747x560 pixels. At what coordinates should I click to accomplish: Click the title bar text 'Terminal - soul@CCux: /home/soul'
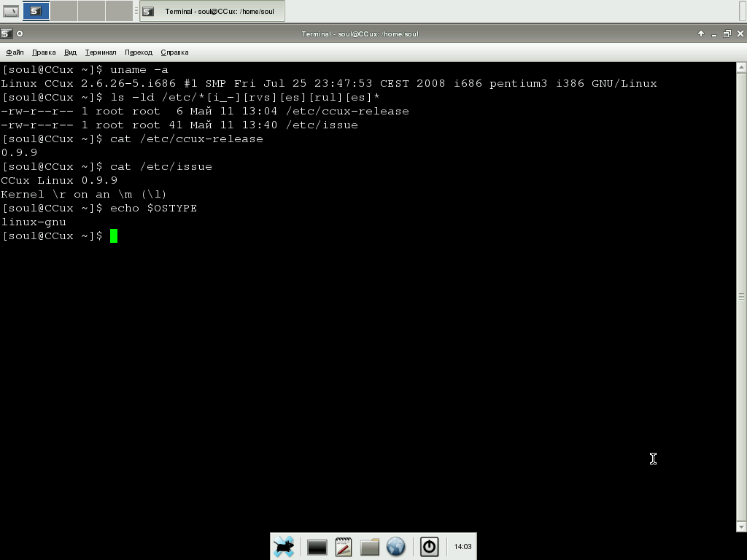(x=360, y=34)
